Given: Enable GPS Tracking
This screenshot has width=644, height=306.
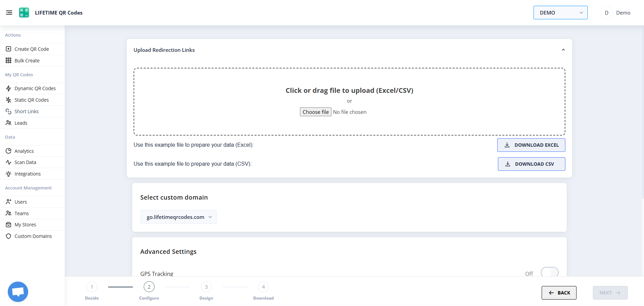Looking at the screenshot, I should click(550, 272).
